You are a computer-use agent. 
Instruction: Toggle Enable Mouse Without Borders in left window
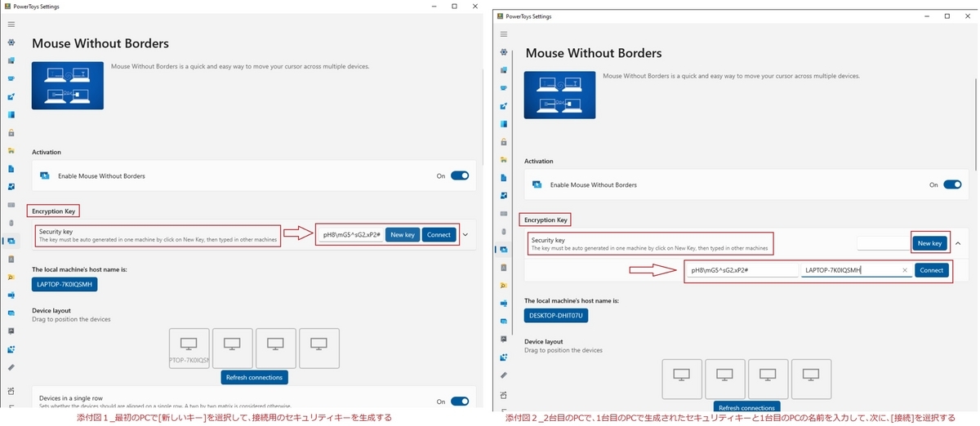(x=460, y=175)
